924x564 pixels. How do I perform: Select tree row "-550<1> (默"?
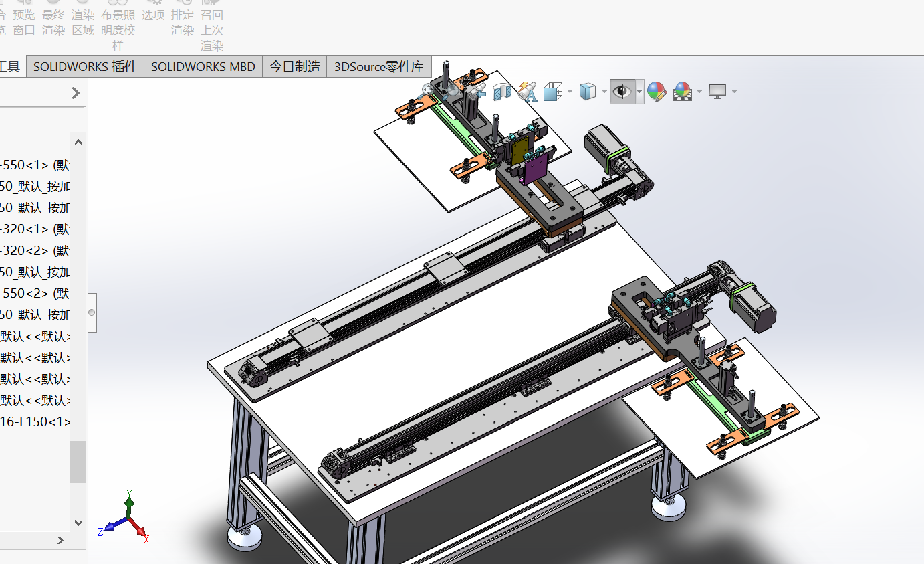[x=35, y=165]
